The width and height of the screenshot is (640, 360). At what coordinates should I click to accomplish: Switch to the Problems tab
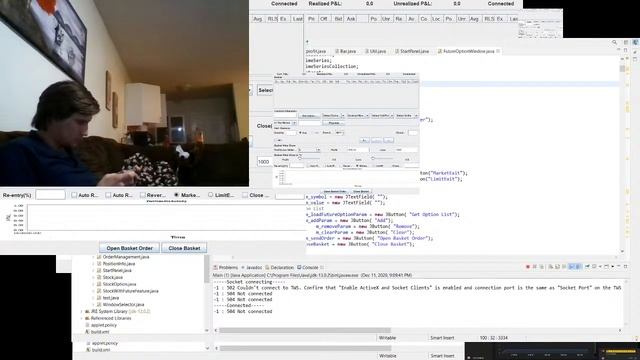click(x=226, y=267)
